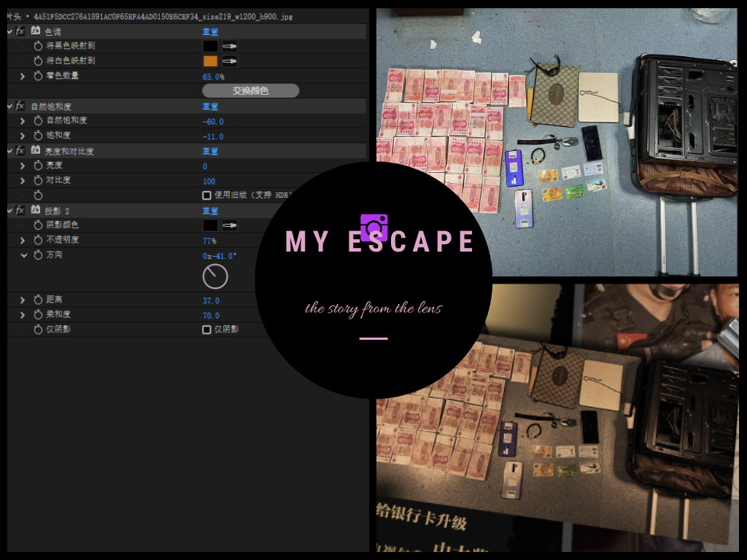Screen dimensions: 747x560
Task: Check the 仅阴影 checkbox
Action: 206,330
